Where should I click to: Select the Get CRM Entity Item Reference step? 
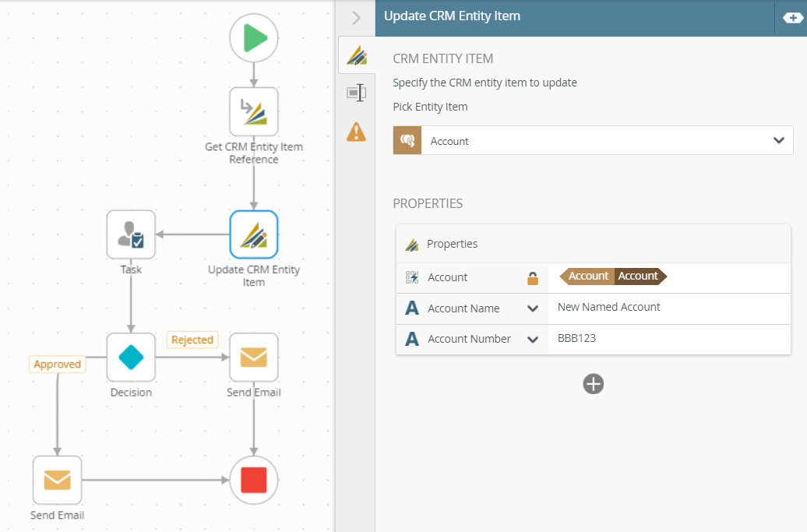(x=254, y=111)
